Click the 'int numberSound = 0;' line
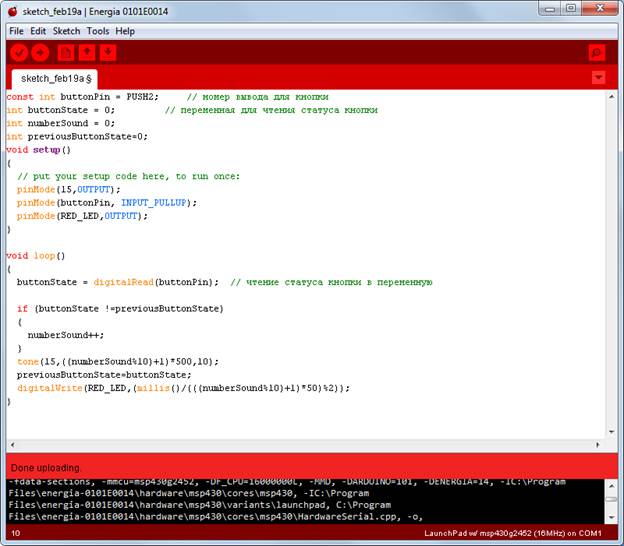 pos(60,123)
